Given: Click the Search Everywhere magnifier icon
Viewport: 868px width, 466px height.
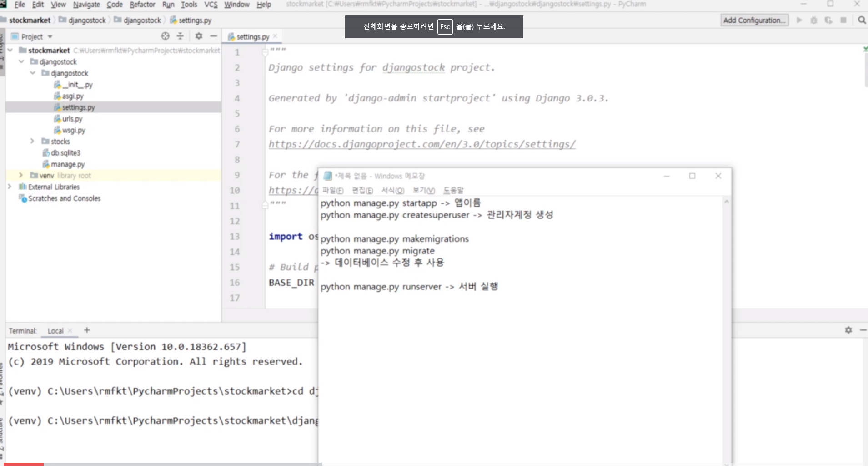Looking at the screenshot, I should 862,20.
